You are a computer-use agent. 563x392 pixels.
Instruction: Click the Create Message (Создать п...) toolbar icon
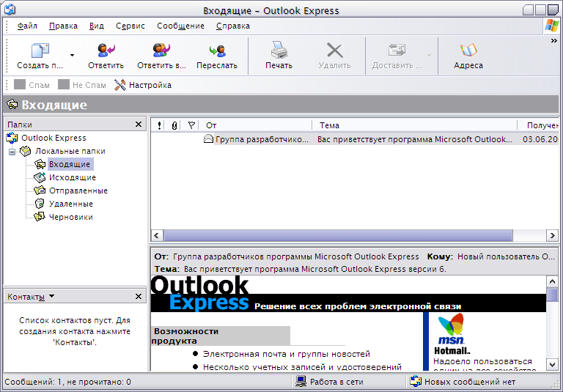click(x=40, y=51)
